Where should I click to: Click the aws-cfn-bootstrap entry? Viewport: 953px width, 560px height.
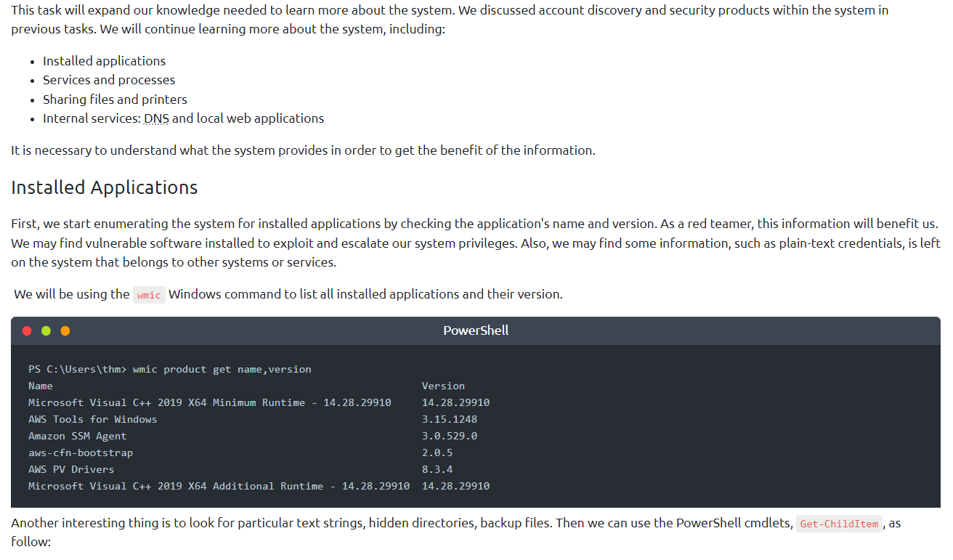click(x=81, y=453)
